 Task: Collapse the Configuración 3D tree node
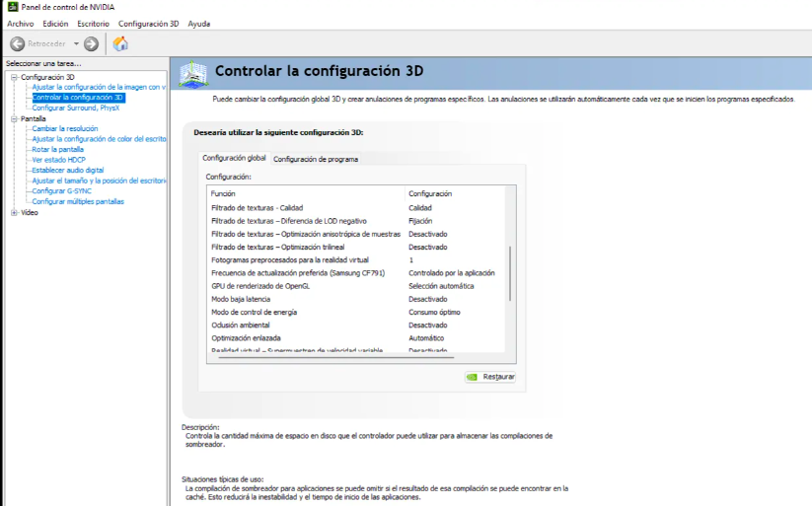click(14, 77)
